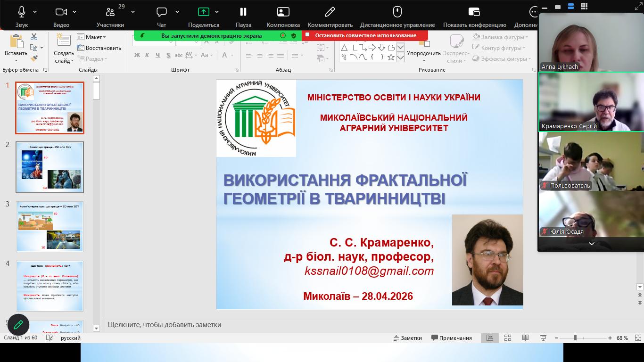
Task: Stop sharing with Остановить совместное использование
Action: pos(365,35)
